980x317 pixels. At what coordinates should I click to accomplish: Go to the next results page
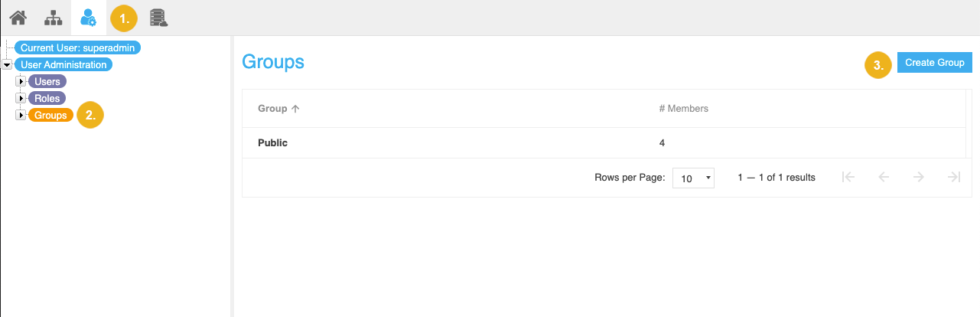tap(919, 177)
